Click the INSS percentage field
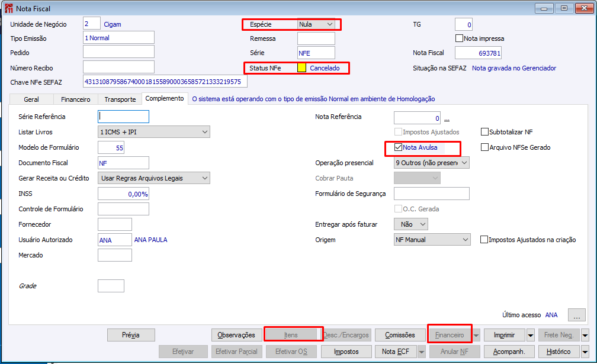The image size is (597, 364). click(x=123, y=194)
